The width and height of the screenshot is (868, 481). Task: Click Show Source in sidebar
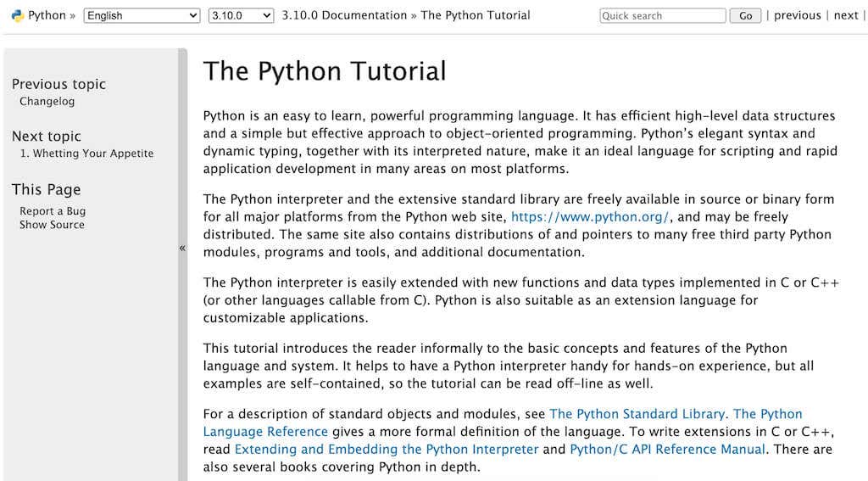[x=52, y=225]
